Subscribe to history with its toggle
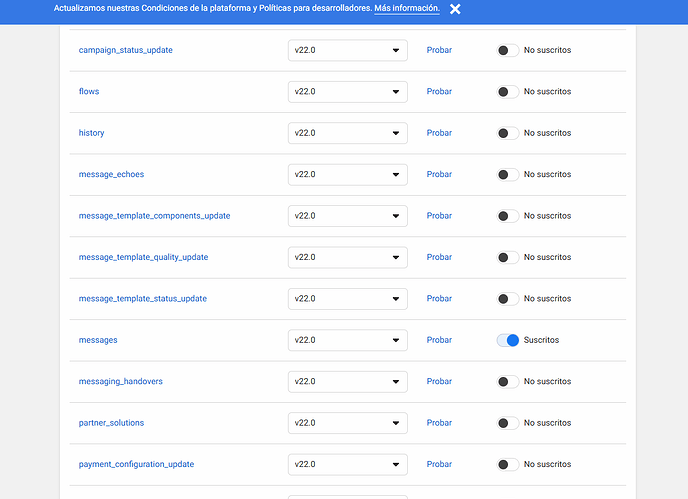 click(x=508, y=133)
